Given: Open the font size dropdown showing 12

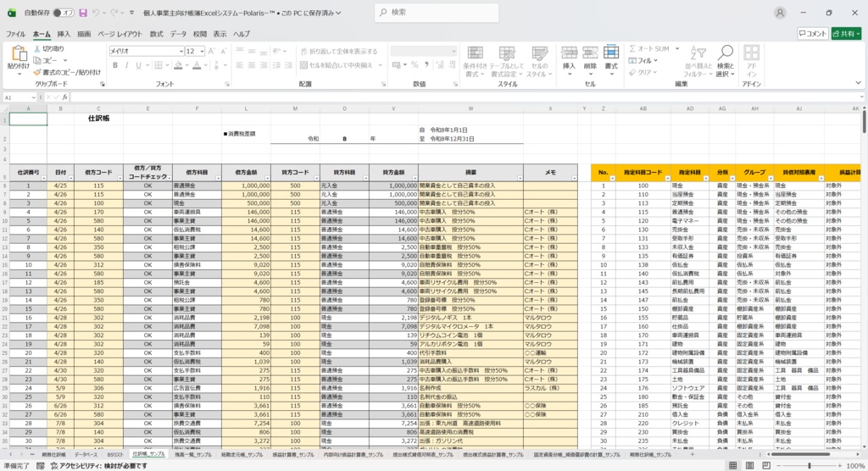Looking at the screenshot, I should point(202,52).
